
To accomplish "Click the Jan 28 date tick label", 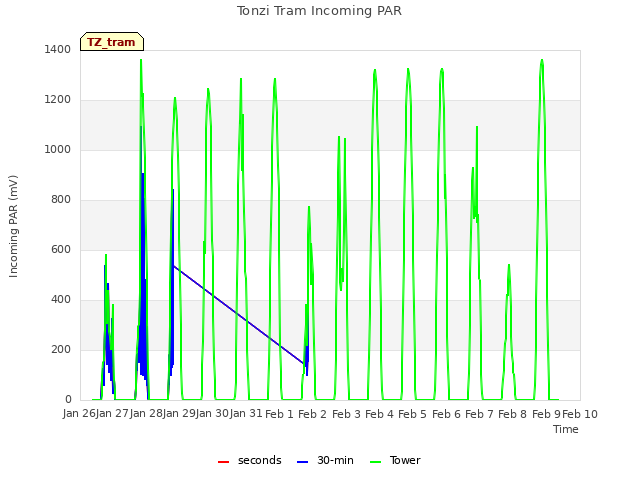I will coord(146,414).
